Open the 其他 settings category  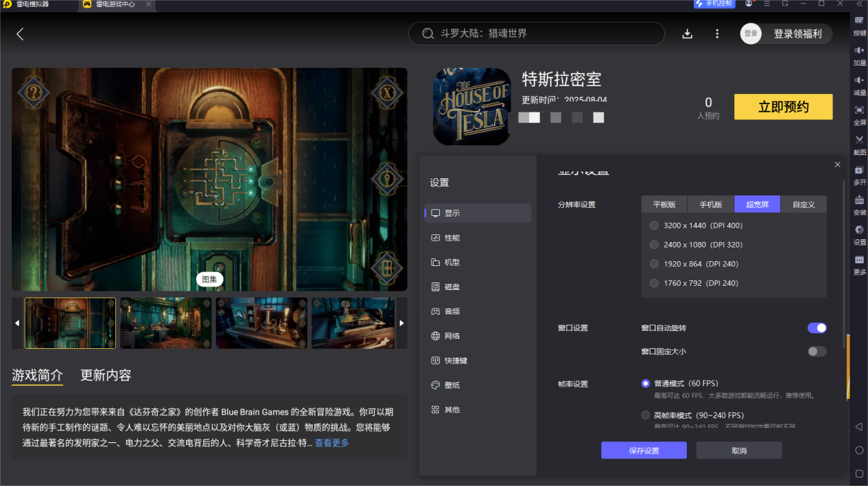(478, 410)
